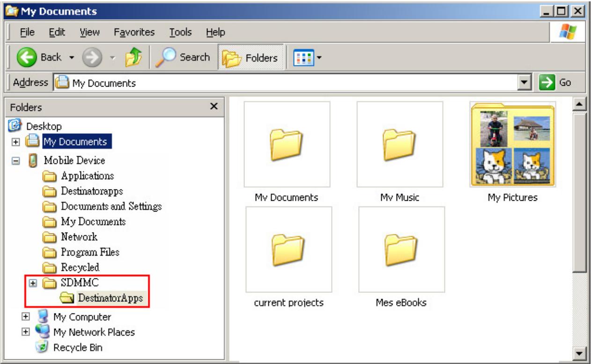
Task: Click the 'My Pictures' caption text
Action: [512, 197]
